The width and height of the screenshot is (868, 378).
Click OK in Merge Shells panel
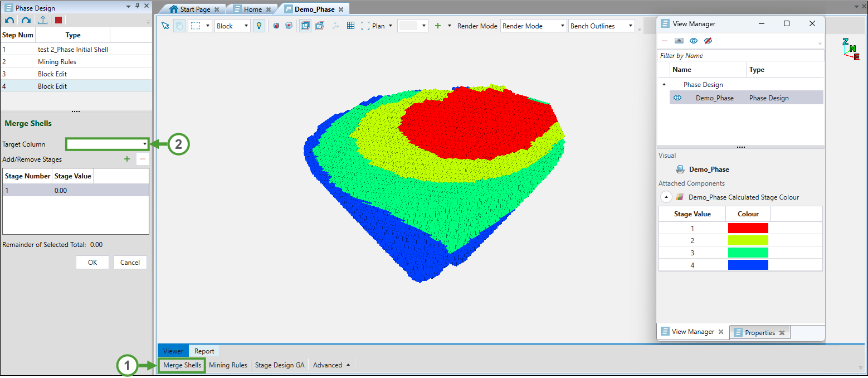[x=92, y=263]
